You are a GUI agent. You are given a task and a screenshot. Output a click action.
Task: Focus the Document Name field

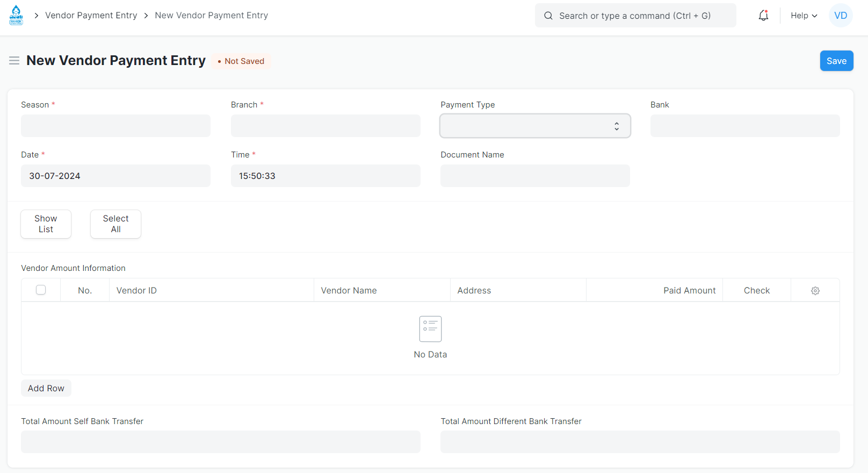(x=535, y=176)
